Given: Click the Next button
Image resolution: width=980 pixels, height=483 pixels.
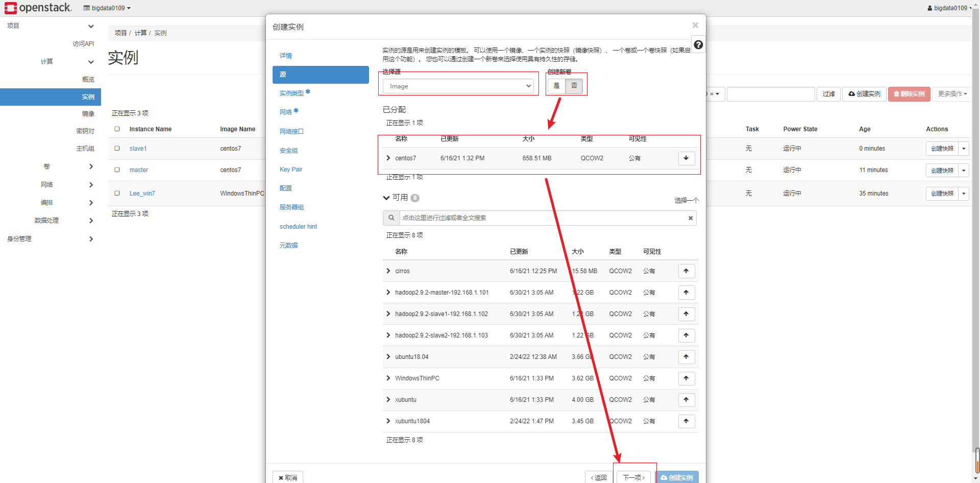Looking at the screenshot, I should point(634,477).
